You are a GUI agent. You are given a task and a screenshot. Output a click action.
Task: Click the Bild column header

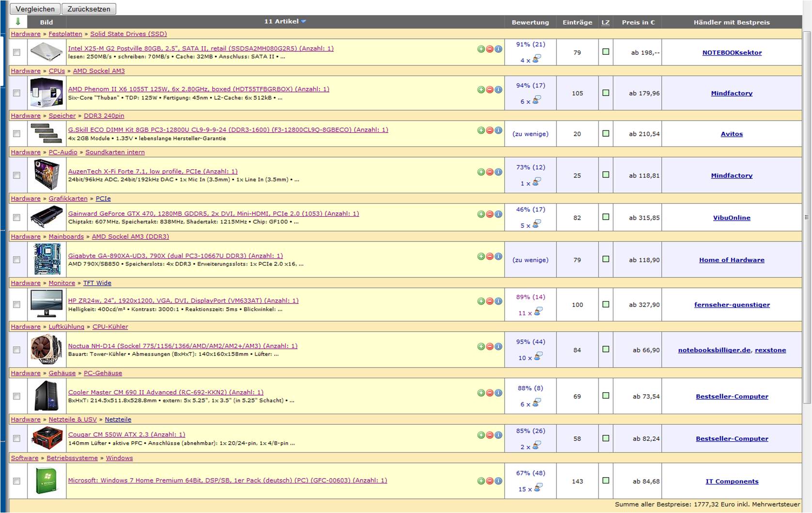[47, 22]
